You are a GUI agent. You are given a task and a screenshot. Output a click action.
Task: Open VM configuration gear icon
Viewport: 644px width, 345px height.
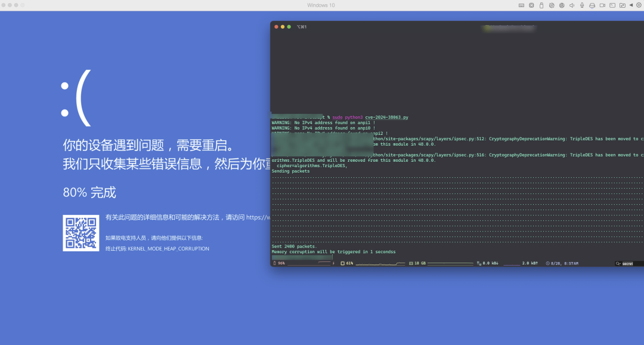click(x=639, y=5)
